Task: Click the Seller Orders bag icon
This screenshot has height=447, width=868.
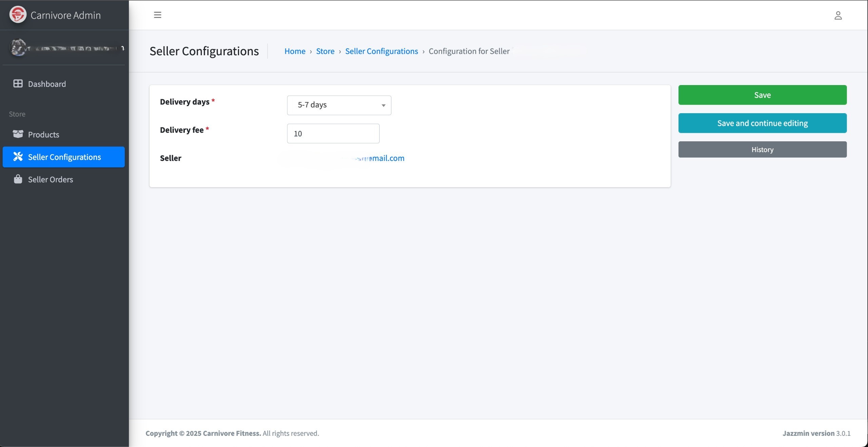Action: (18, 179)
